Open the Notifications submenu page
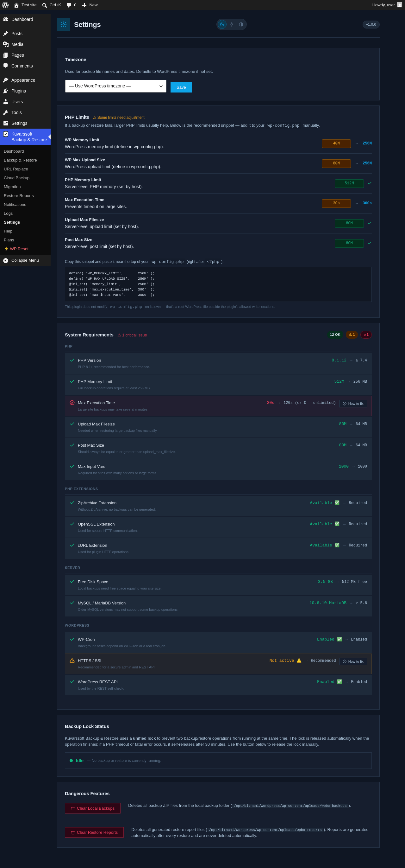Screen dimensions: 405x868 [15, 204]
